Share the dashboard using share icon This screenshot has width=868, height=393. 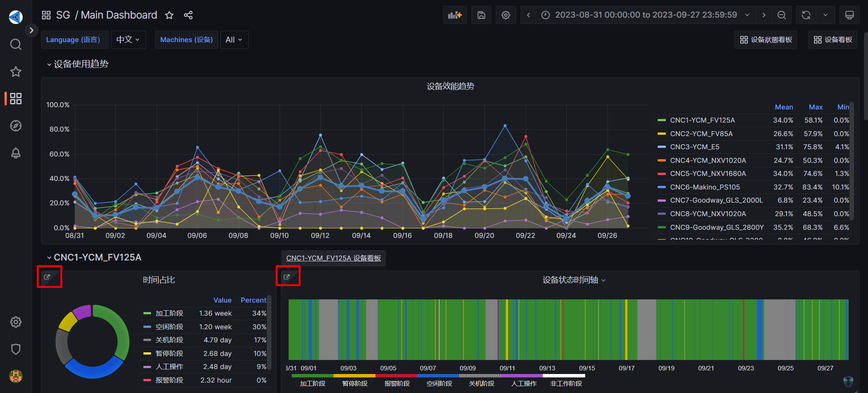pyautogui.click(x=188, y=15)
